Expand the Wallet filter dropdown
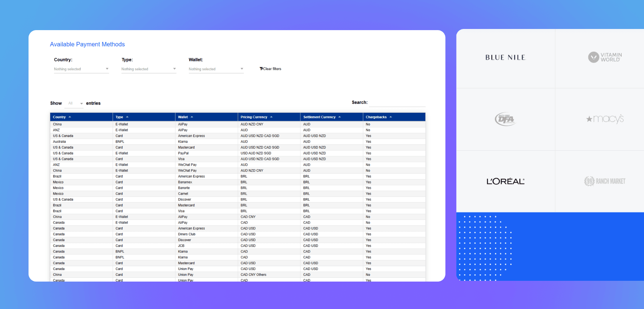Image resolution: width=644 pixels, height=309 pixels. click(216, 69)
